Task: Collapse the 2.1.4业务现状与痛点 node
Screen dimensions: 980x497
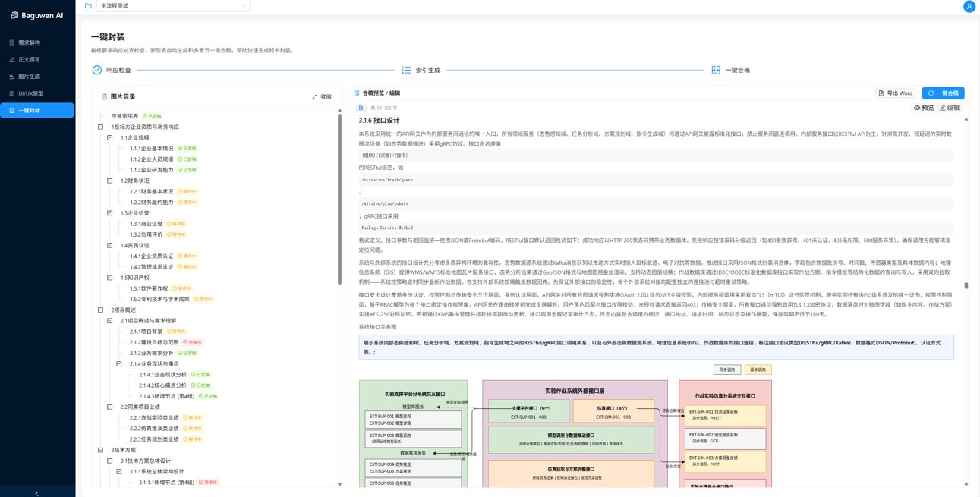Action: click(x=119, y=363)
